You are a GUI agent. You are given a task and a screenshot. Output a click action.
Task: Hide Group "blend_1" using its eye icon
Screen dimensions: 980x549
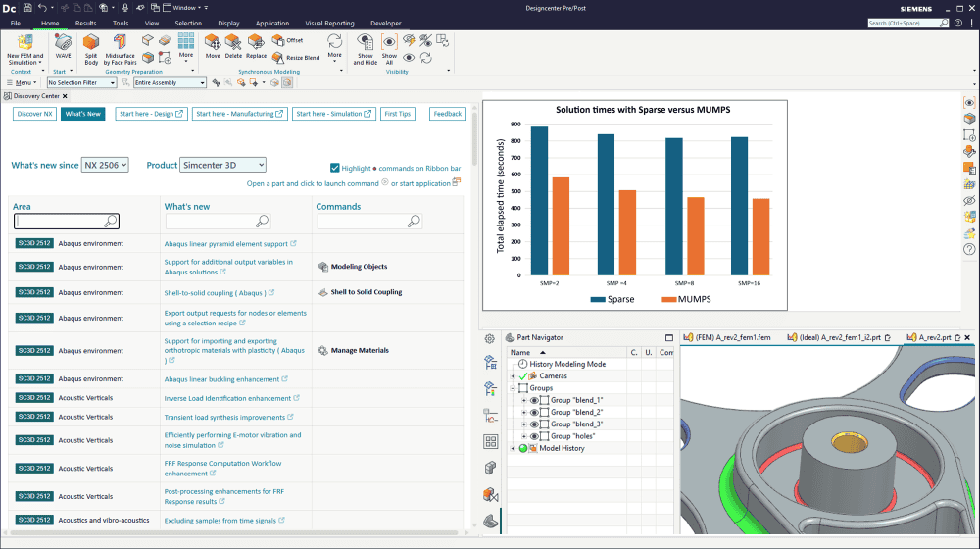[534, 400]
